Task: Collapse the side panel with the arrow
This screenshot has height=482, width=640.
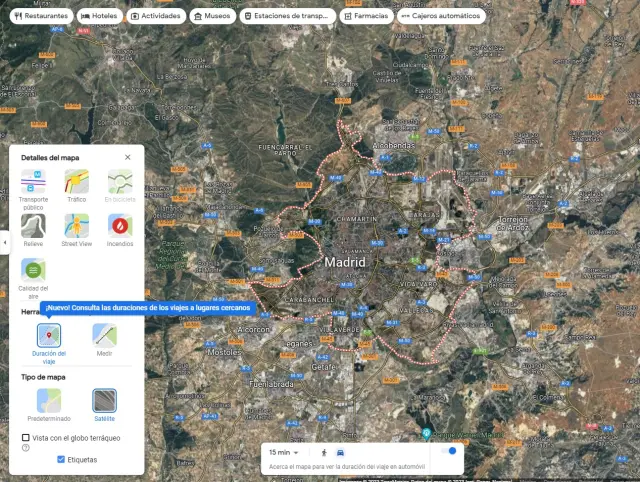Action: (x=4, y=242)
